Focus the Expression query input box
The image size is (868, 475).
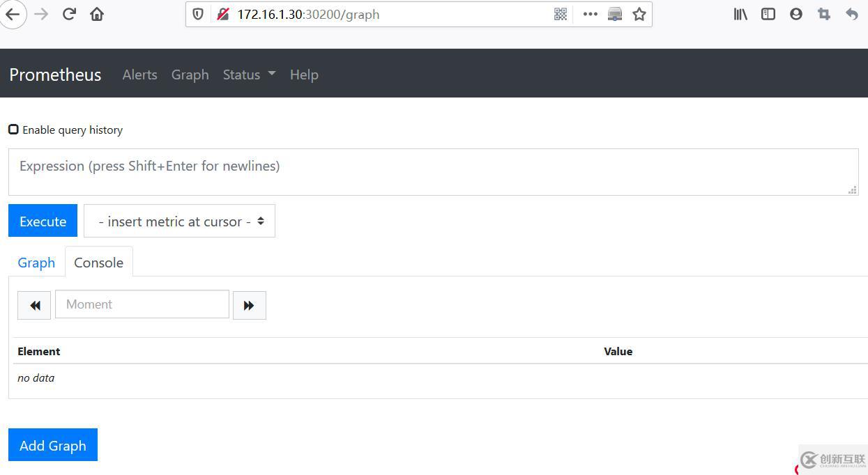coord(432,171)
